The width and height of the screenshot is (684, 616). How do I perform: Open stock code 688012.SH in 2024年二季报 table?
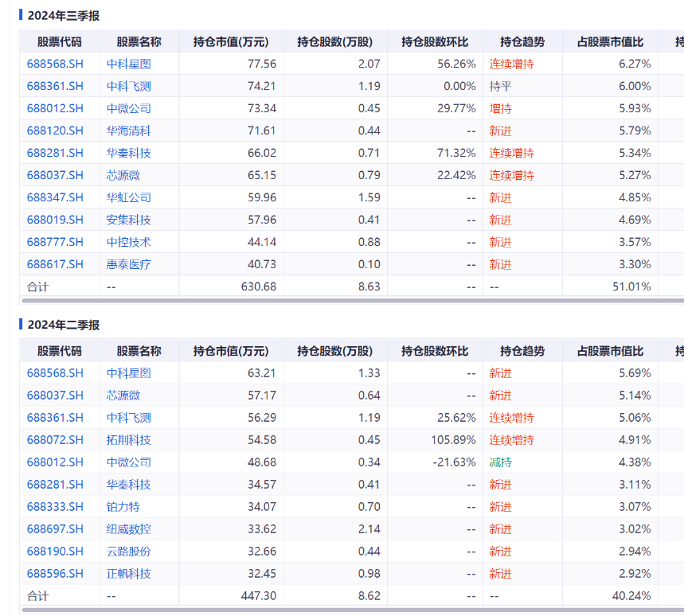click(55, 462)
